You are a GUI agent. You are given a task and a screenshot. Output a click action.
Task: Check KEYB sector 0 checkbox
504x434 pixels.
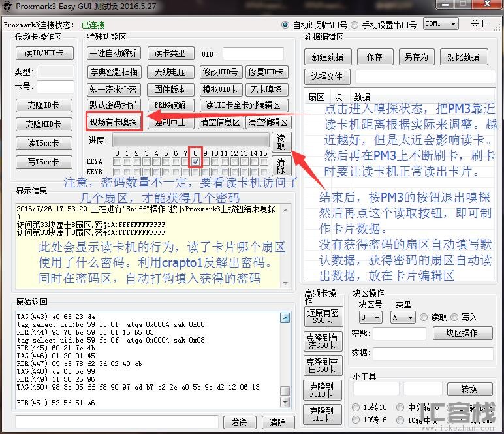(118, 172)
